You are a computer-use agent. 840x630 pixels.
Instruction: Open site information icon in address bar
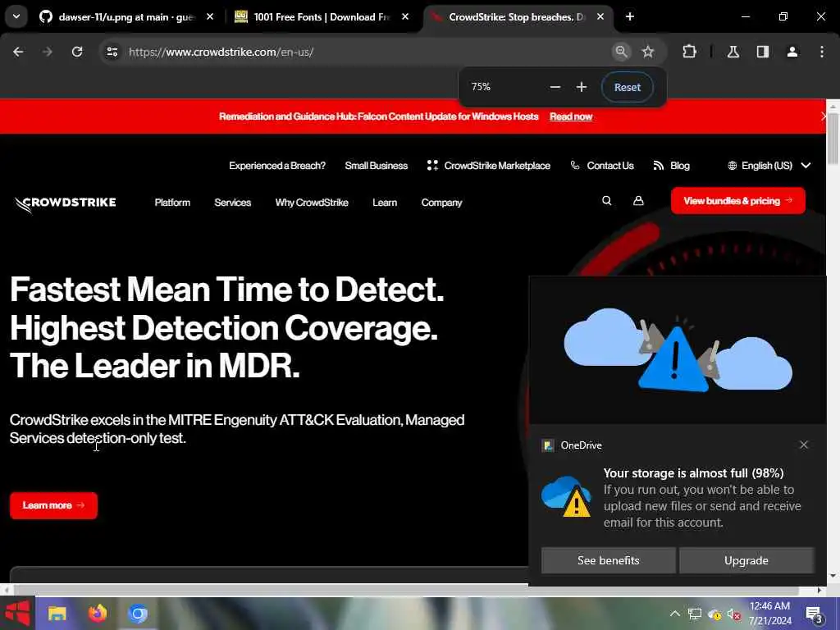pos(112,52)
